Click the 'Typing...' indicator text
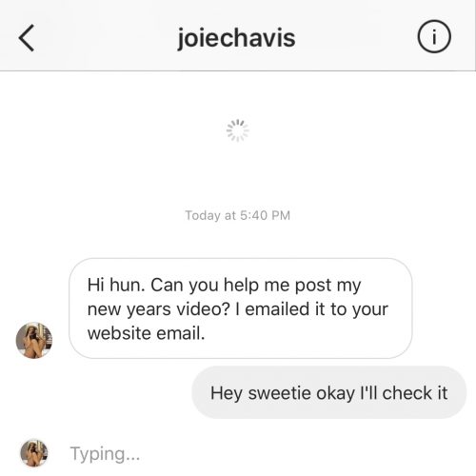Image resolution: width=476 pixels, height=476 pixels. (105, 453)
